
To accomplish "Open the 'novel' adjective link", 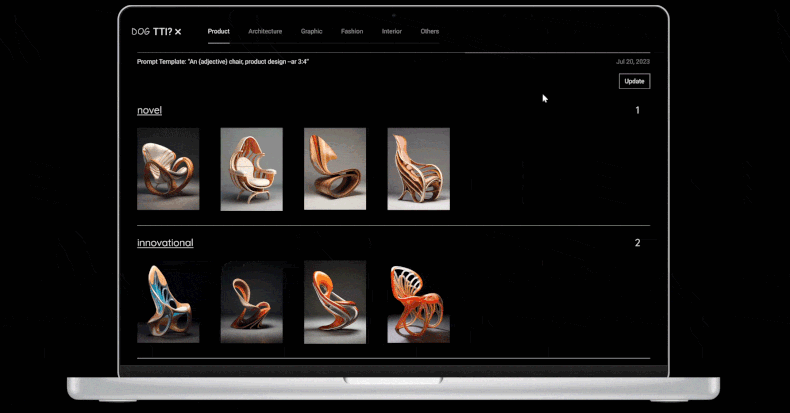I will pyautogui.click(x=150, y=110).
